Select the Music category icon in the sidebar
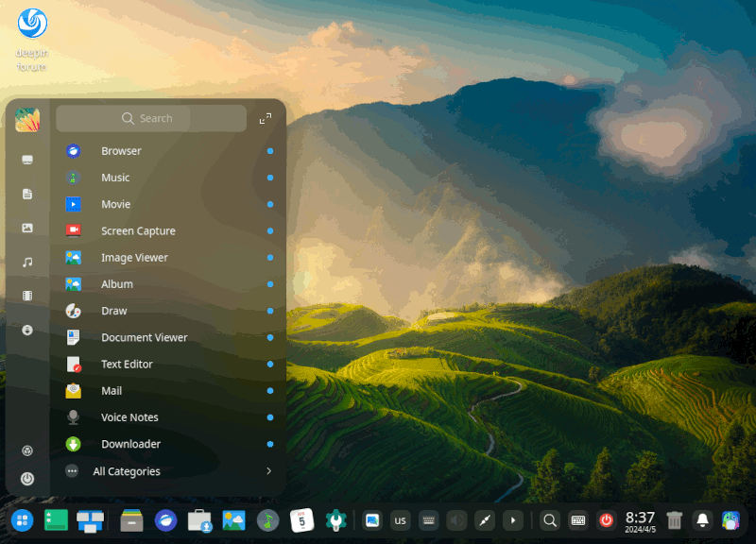The width and height of the screenshot is (756, 544). click(26, 262)
